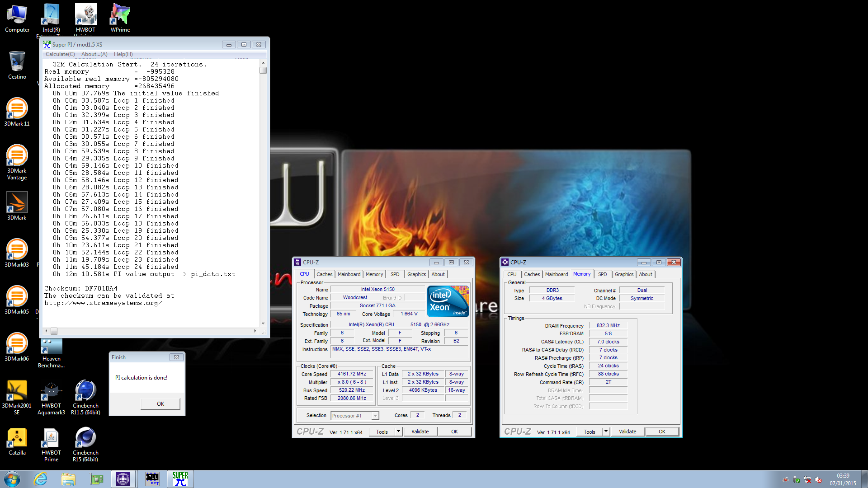Click the Core Speed 4161.72 MHz value
868x488 pixels.
(x=352, y=374)
